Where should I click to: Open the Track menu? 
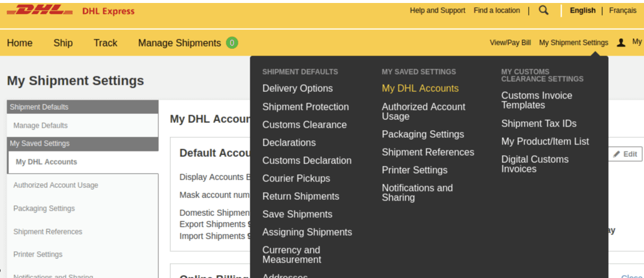105,43
